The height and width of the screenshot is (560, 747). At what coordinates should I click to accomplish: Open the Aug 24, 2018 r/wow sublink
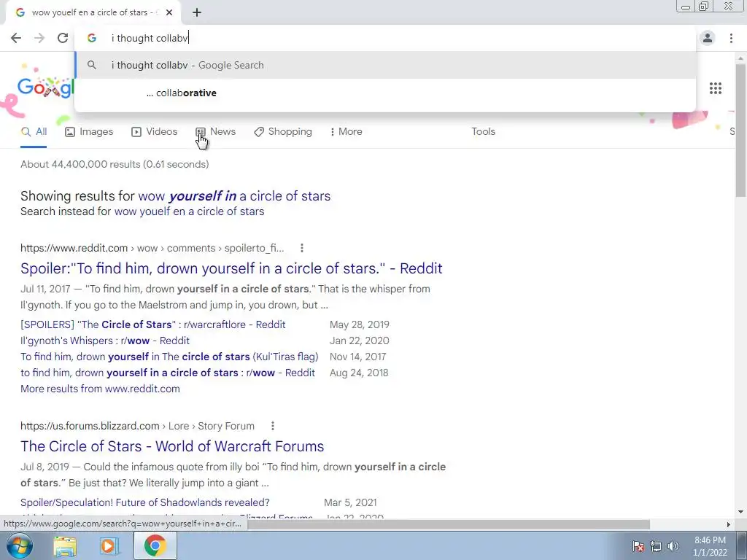tap(168, 373)
